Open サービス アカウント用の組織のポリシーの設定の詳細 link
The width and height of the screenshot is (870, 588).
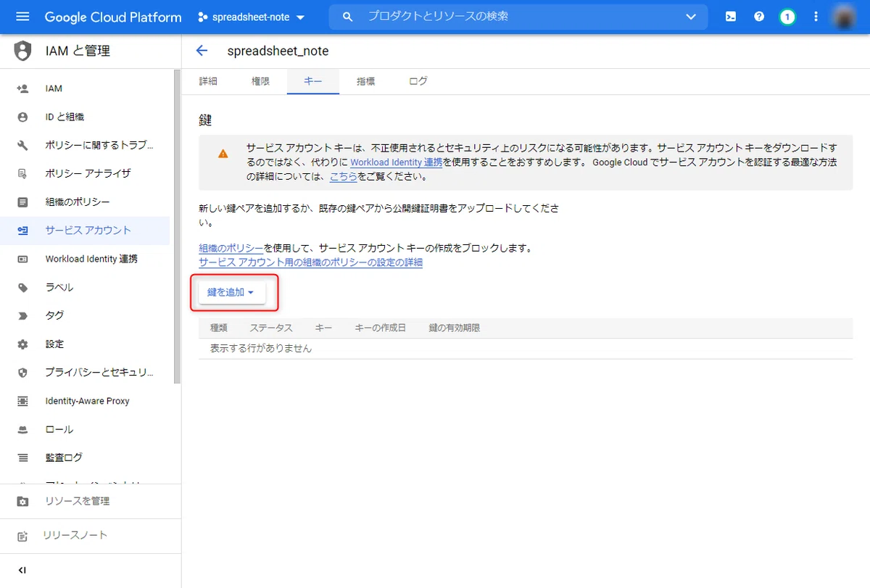pos(310,262)
